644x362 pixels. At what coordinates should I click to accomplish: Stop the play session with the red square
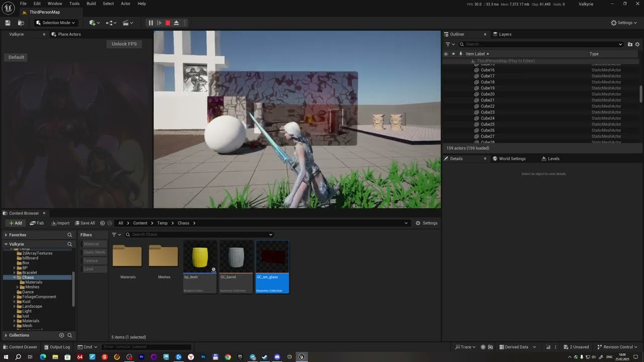pos(168,23)
